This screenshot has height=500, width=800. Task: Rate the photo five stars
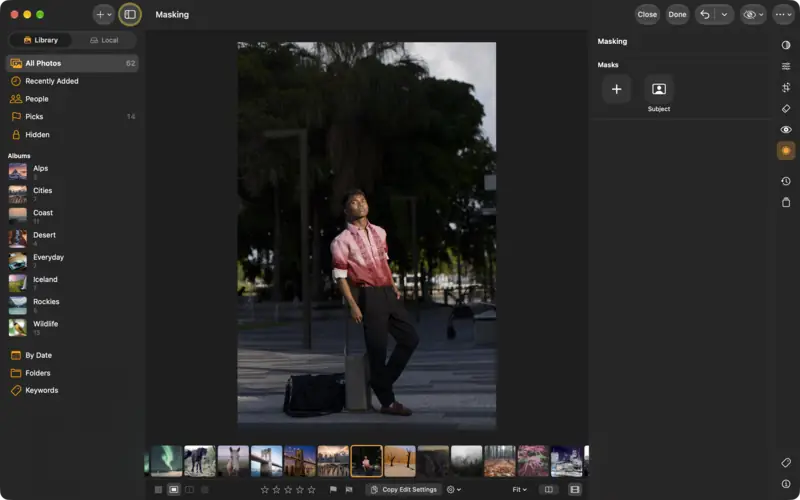311,490
